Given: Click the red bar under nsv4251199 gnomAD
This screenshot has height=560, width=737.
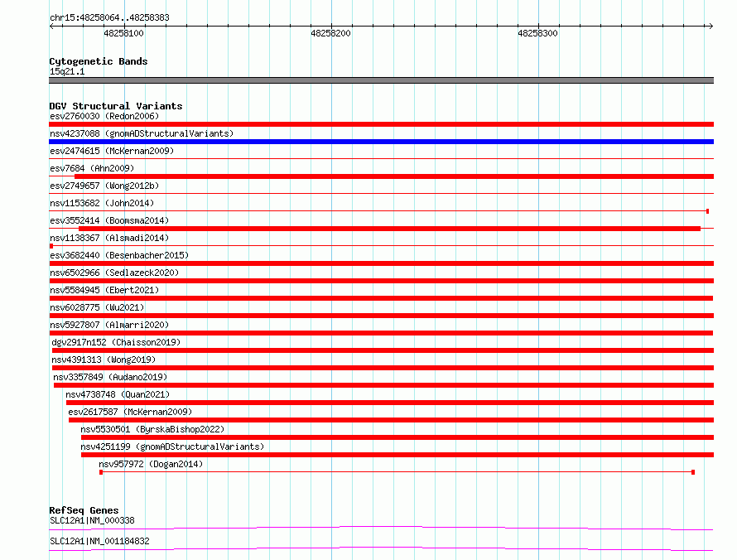Looking at the screenshot, I should point(397,455).
